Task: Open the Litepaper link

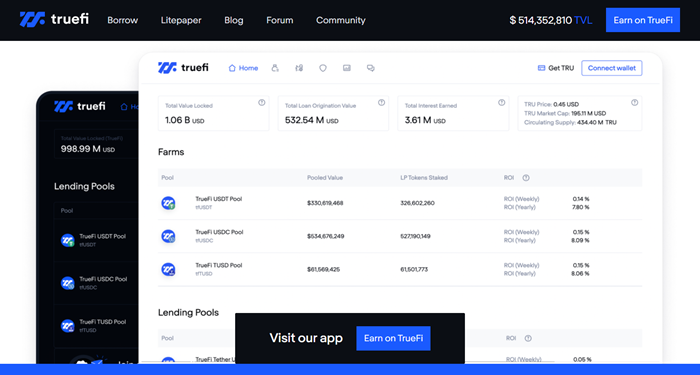Action: coord(181,20)
